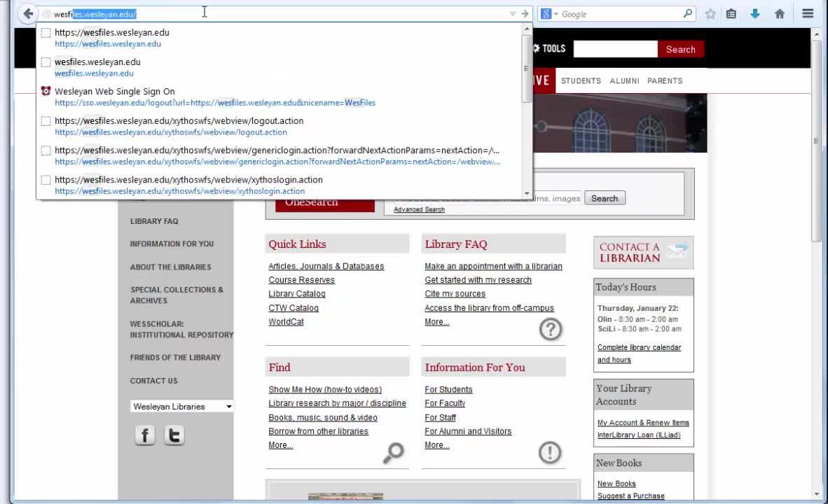Expand the address bar history dropdown arrow

512,13
